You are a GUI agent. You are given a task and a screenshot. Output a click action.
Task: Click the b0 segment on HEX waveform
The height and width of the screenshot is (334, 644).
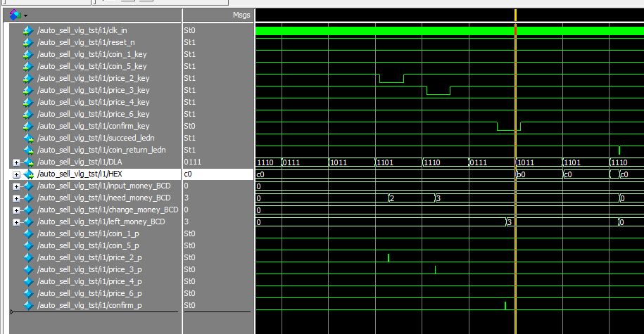(539, 174)
